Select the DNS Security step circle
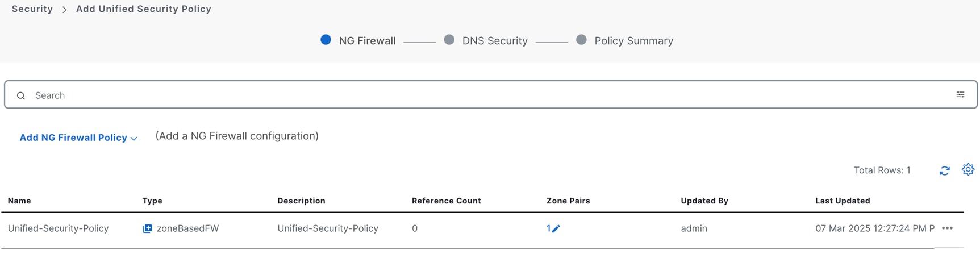980x275 pixels. click(449, 40)
